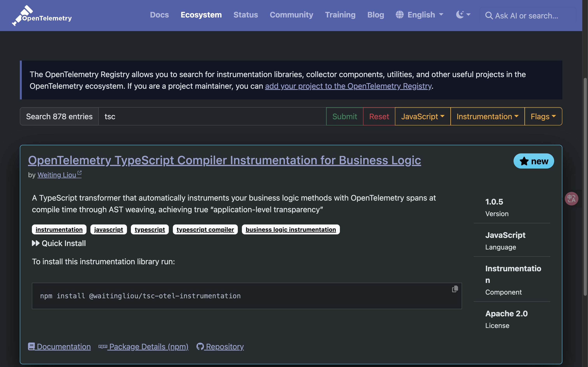Click the registry search text field

(212, 117)
